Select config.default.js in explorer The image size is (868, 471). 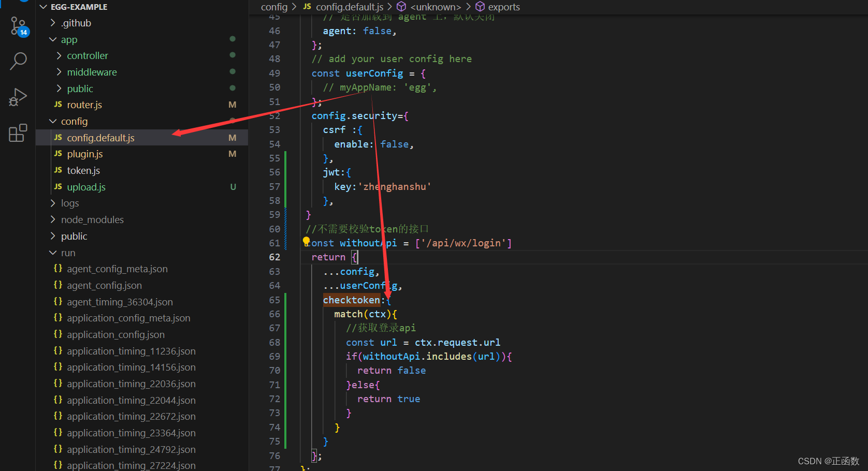(x=142, y=138)
